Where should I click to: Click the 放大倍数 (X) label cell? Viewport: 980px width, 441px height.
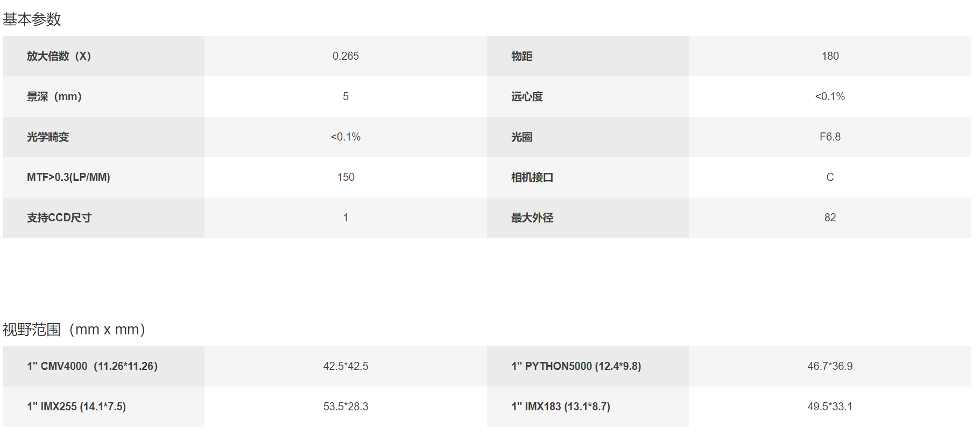coord(103,56)
